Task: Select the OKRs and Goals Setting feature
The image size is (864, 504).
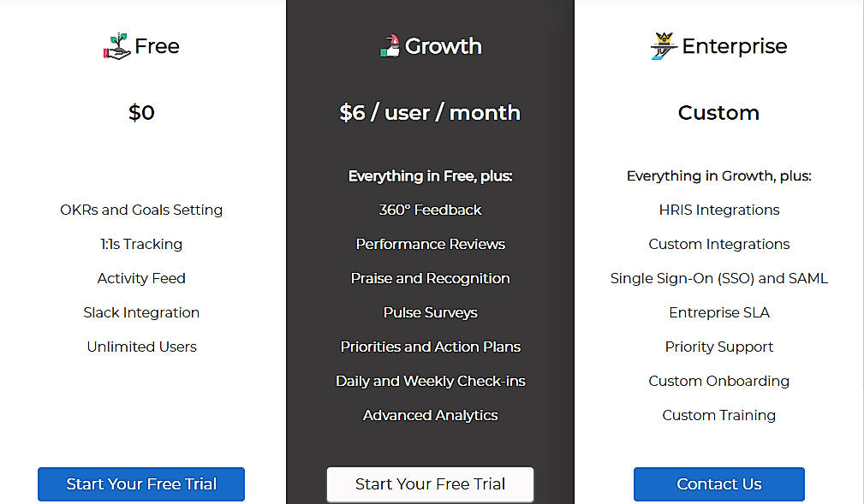Action: (140, 210)
